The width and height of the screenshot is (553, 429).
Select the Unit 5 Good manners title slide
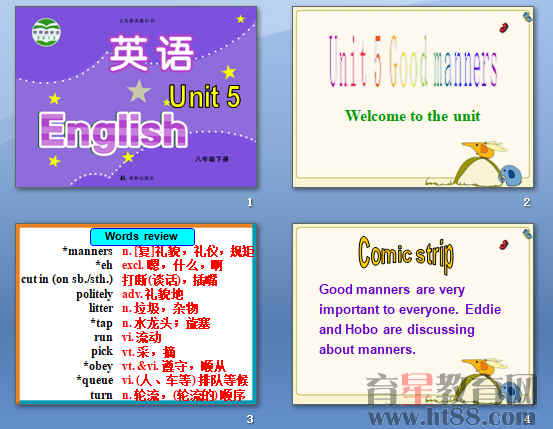[x=413, y=96]
